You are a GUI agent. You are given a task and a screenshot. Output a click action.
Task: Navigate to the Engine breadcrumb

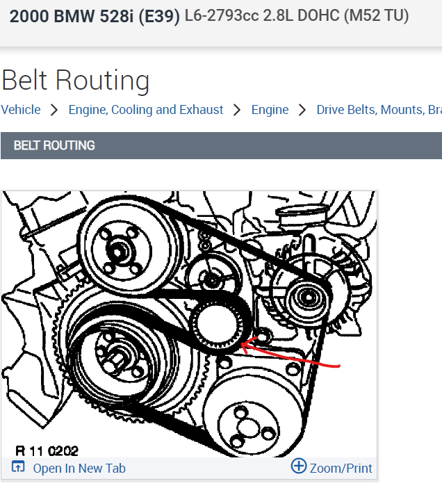pos(270,110)
